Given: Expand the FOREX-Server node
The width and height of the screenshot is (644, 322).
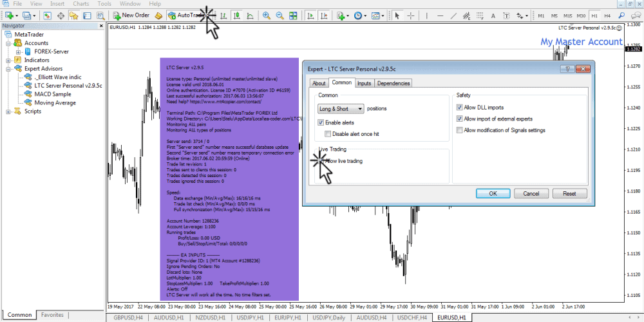Looking at the screenshot, I should (18, 52).
